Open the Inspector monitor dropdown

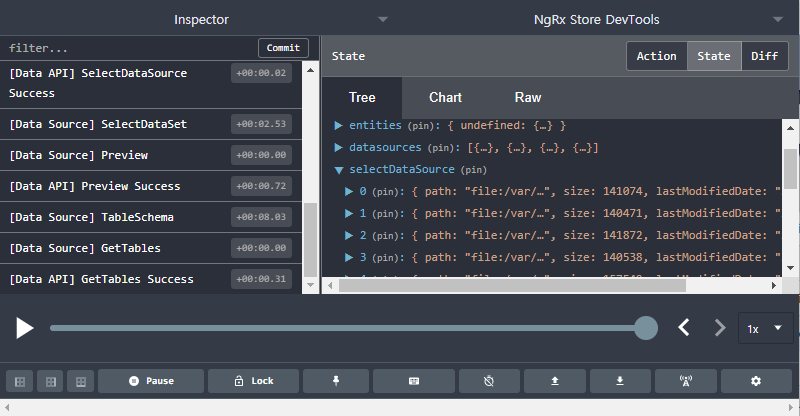[x=201, y=19]
